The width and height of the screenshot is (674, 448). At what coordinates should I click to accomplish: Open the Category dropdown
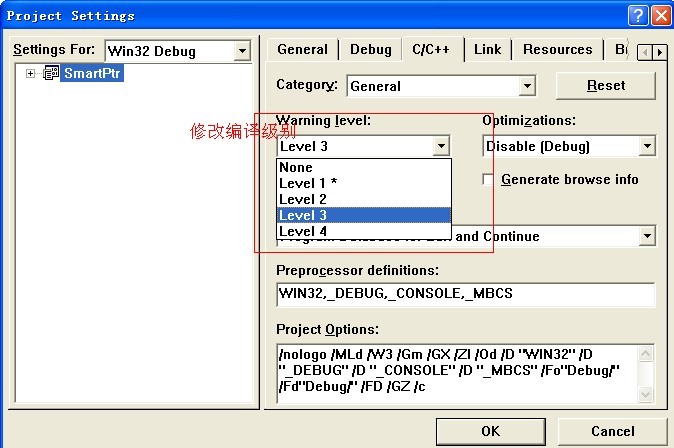[527, 86]
